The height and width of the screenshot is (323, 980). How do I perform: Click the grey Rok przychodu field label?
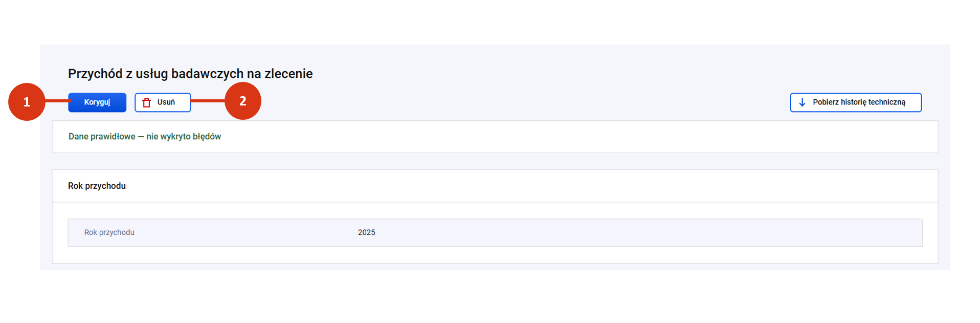coord(109,232)
